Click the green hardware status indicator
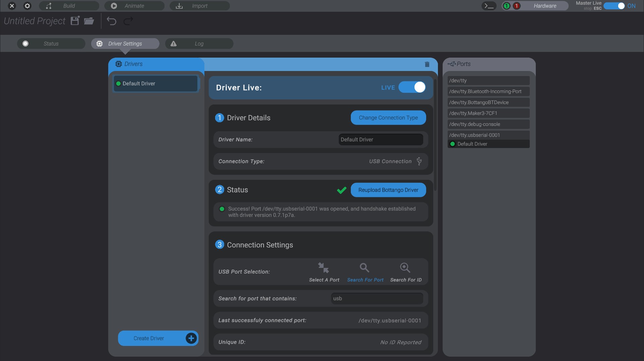 [507, 6]
